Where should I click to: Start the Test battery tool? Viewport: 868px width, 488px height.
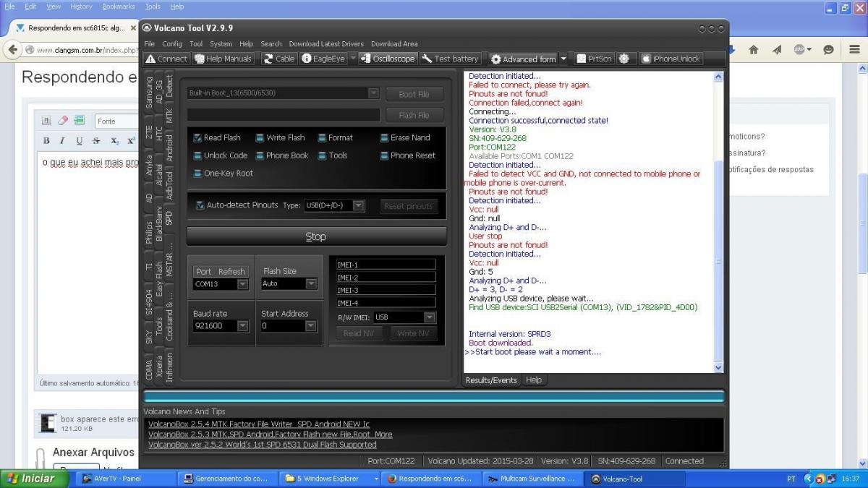pyautogui.click(x=450, y=59)
